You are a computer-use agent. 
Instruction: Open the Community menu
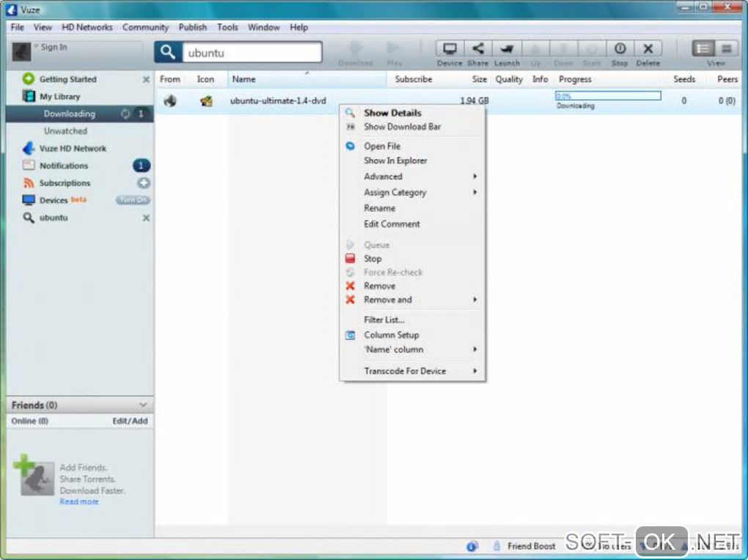tap(145, 27)
